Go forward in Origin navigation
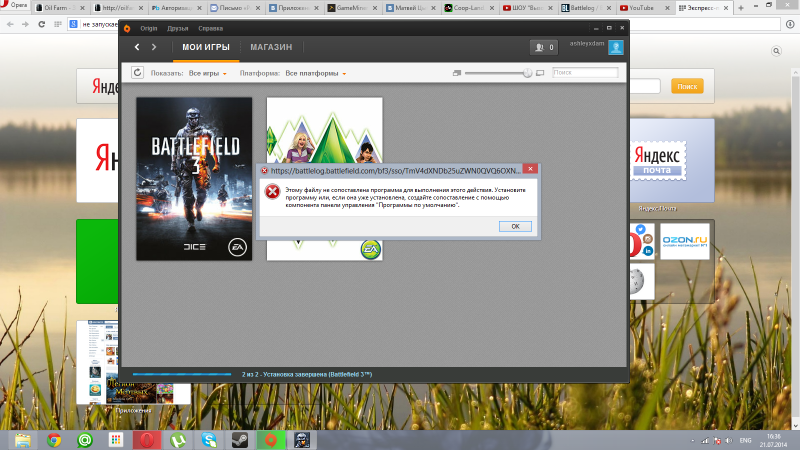 coord(154,47)
